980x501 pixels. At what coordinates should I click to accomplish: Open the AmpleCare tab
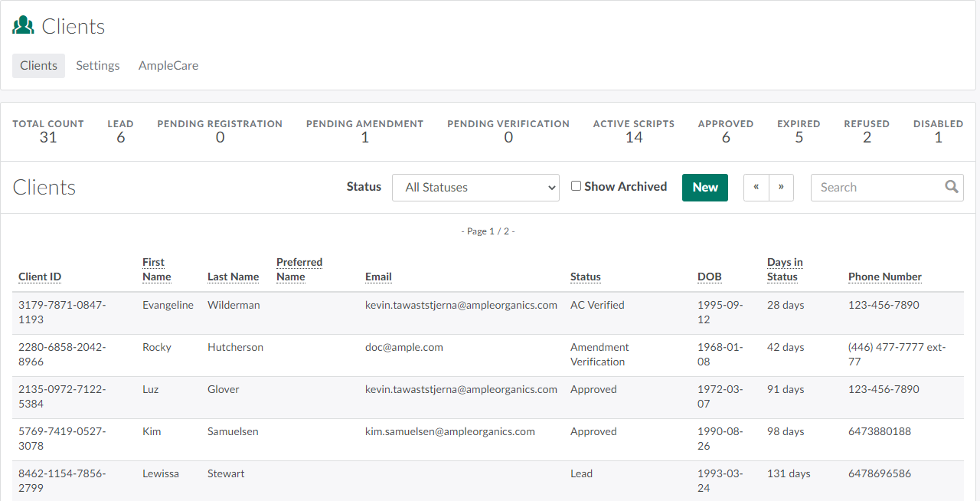pos(168,66)
